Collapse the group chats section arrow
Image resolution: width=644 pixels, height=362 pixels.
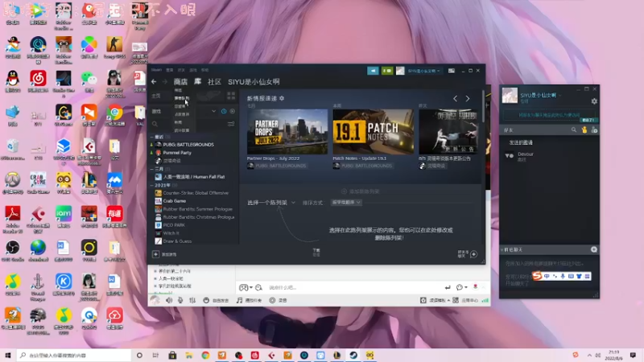pyautogui.click(x=502, y=250)
